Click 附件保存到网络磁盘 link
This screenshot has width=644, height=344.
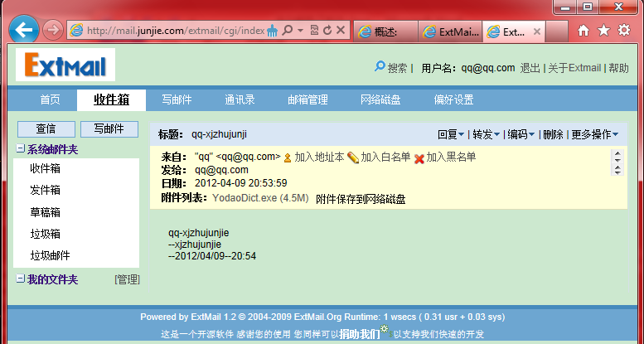point(361,199)
